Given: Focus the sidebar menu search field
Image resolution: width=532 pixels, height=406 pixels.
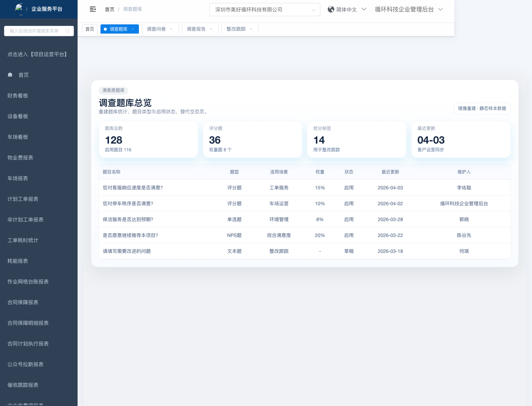Looking at the screenshot, I should pos(34,31).
